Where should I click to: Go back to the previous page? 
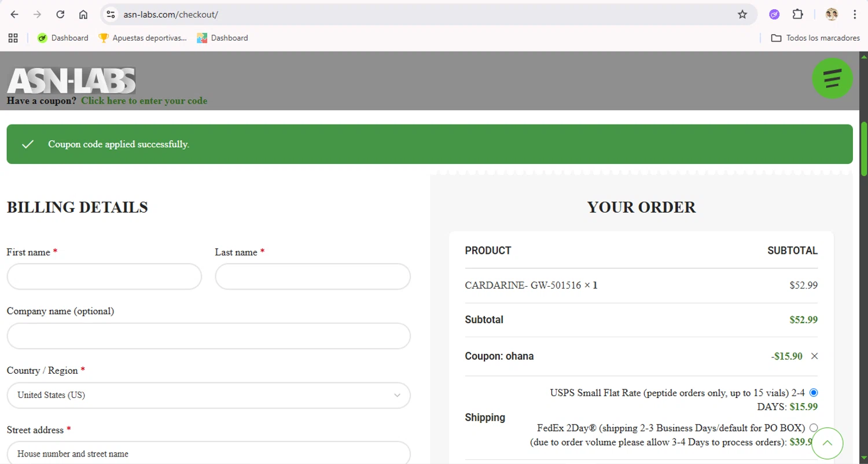[x=14, y=14]
